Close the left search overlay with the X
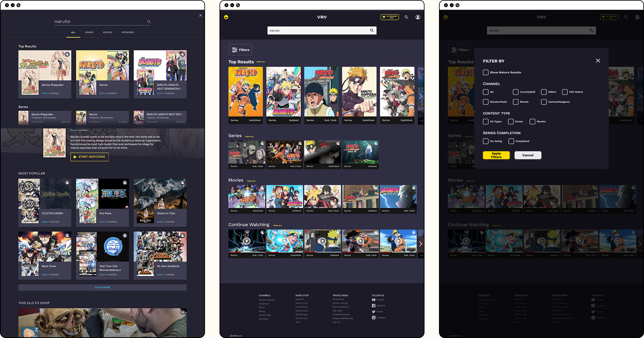644x338 pixels. coord(200,16)
